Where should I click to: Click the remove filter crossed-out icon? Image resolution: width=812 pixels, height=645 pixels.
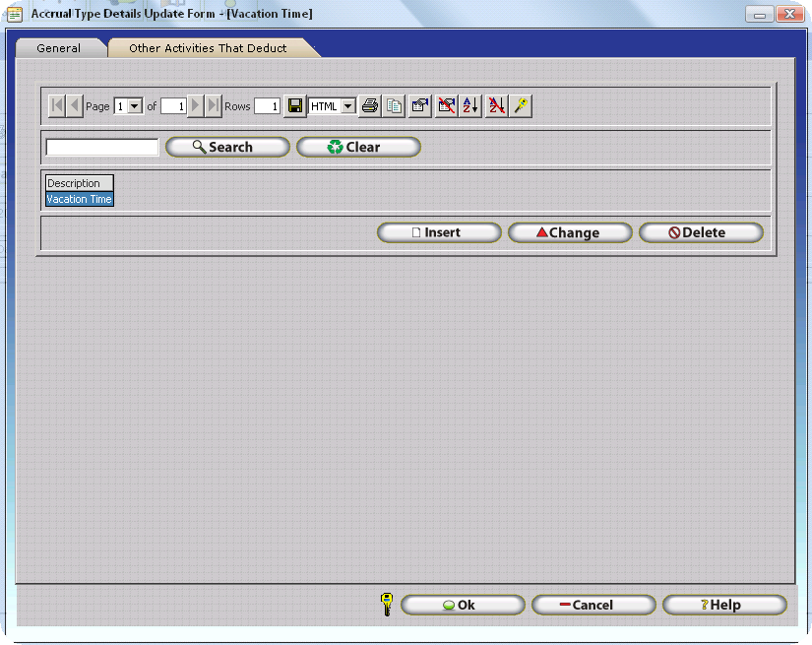pos(446,106)
